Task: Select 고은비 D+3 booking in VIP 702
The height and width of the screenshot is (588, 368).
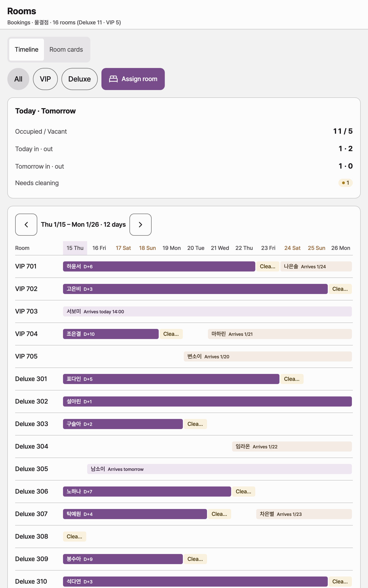Action: [195, 289]
